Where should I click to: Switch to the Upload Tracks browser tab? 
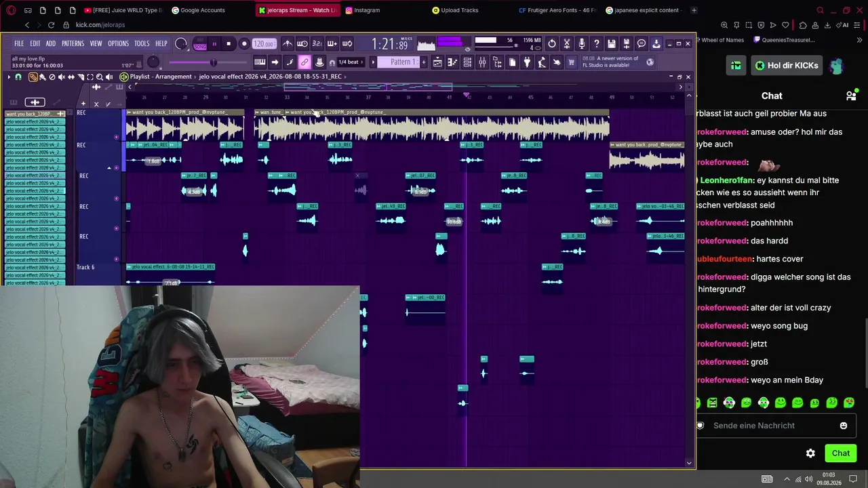click(460, 10)
